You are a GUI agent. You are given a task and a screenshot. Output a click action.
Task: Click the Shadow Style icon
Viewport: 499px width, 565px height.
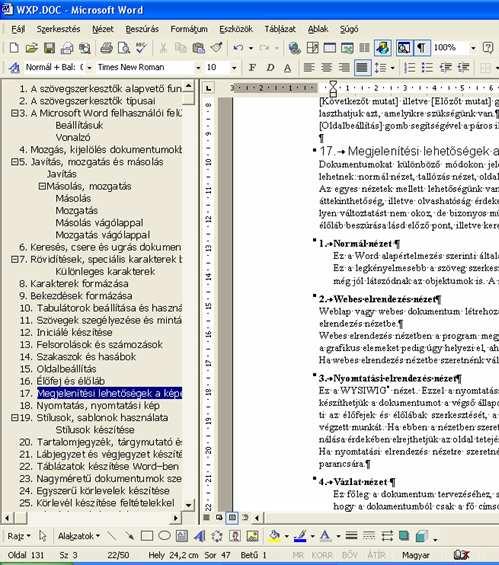[x=404, y=536]
